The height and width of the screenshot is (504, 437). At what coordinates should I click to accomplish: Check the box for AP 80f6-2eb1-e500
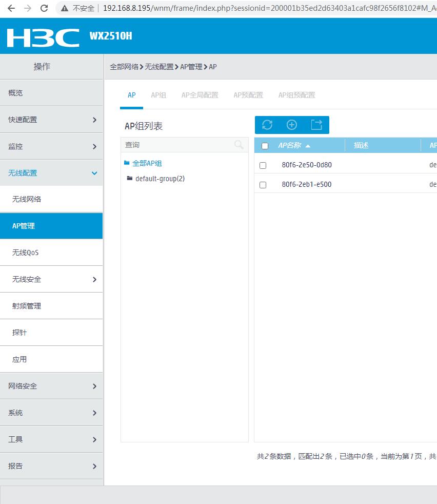263,185
